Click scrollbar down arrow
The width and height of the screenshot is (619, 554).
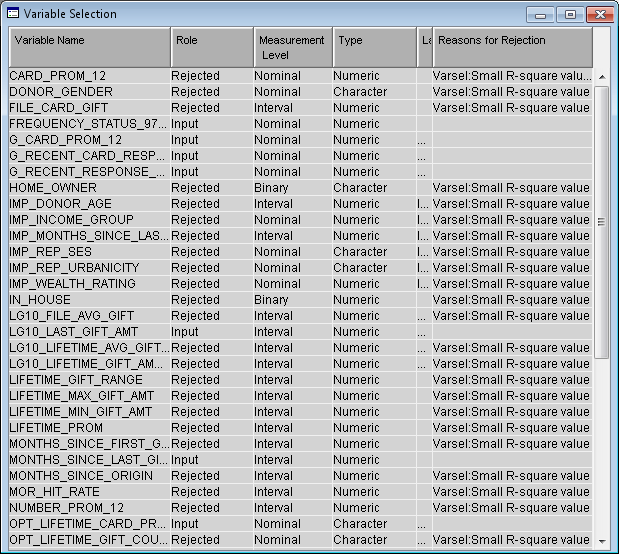click(602, 541)
